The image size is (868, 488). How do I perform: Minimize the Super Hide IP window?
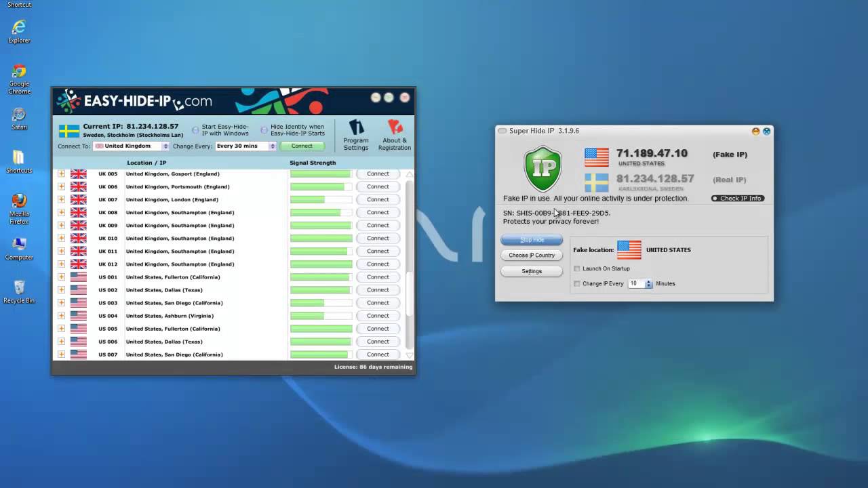pyautogui.click(x=755, y=131)
